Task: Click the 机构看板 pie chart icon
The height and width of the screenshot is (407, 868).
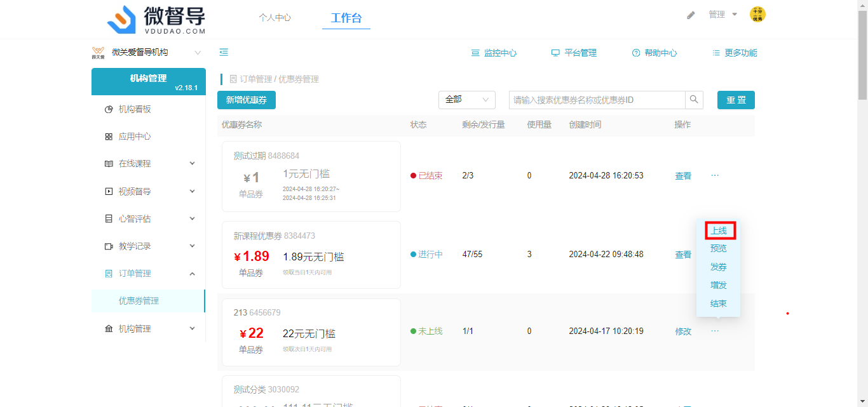Action: pos(109,109)
